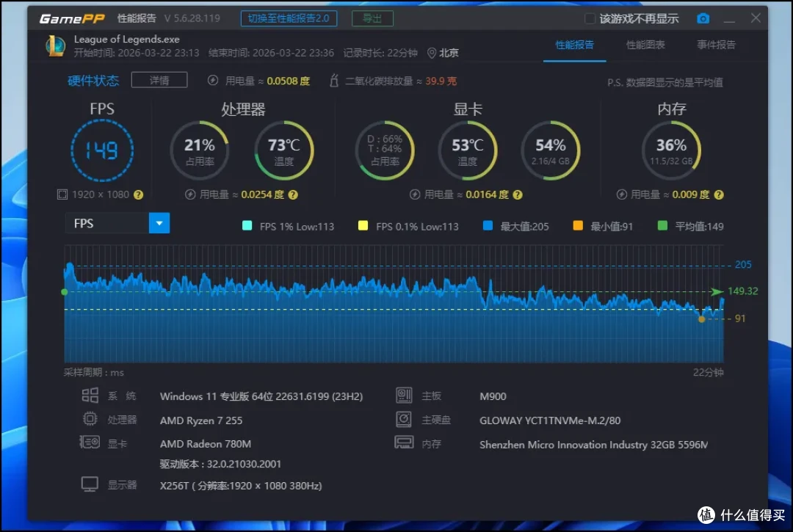This screenshot has width=793, height=532.
Task: Click the monitor icon beside 显示器
Action: click(x=90, y=484)
